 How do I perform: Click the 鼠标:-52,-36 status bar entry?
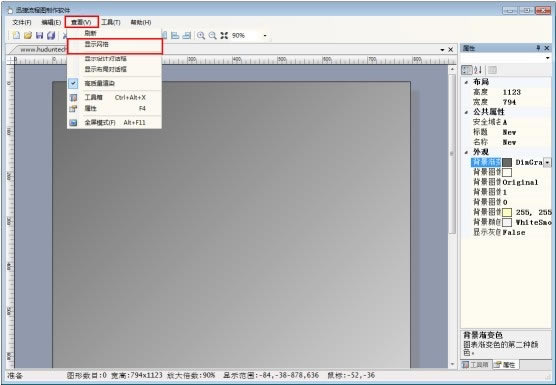coord(351,375)
